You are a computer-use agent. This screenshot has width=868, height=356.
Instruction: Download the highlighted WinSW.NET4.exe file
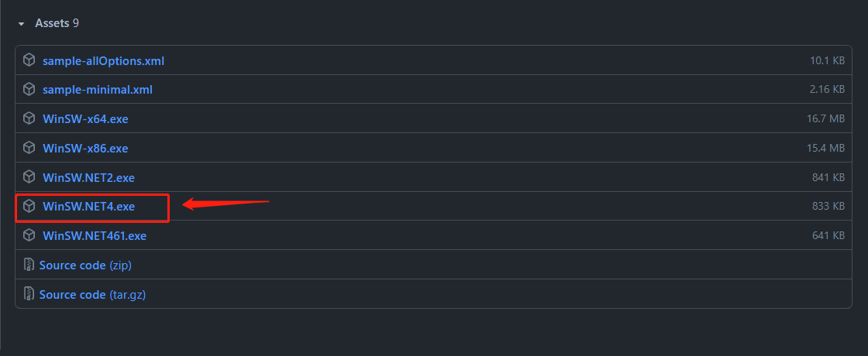[x=89, y=207]
